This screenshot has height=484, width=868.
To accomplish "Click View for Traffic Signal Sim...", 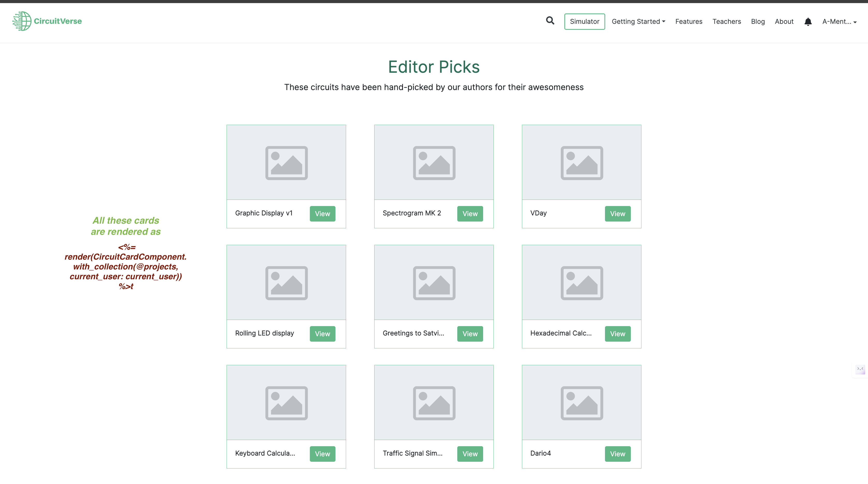I will pyautogui.click(x=470, y=454).
